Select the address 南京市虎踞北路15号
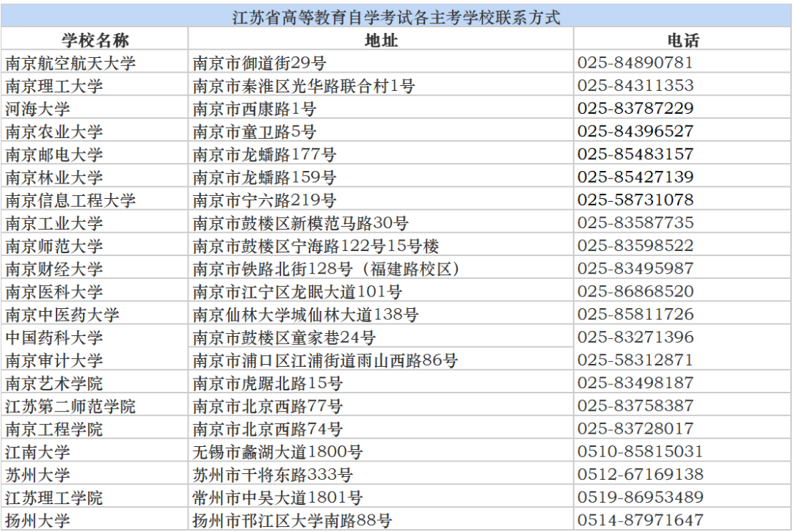 [267, 383]
